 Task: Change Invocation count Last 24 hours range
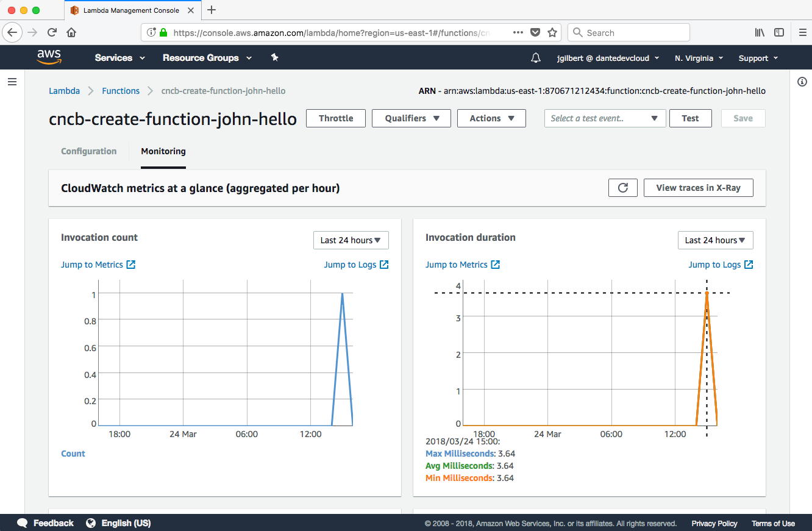click(351, 240)
